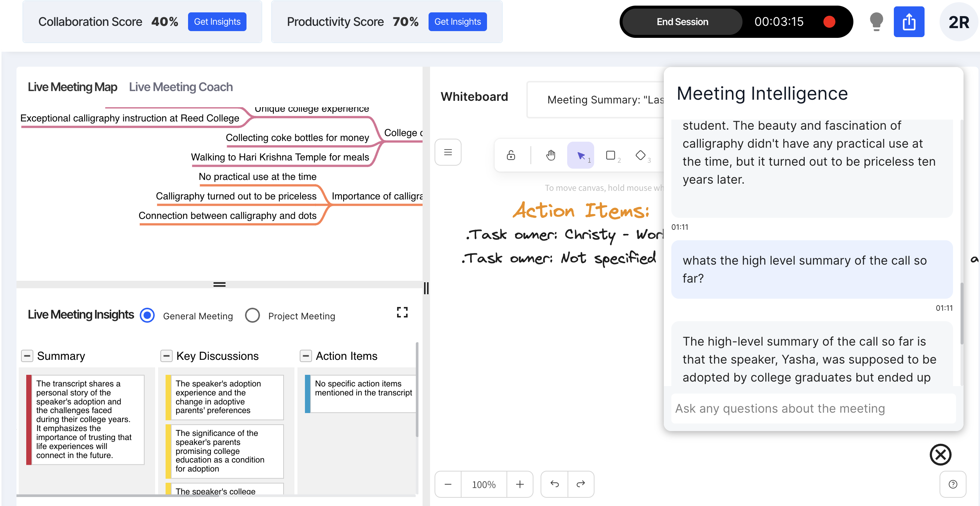Select the arrow selection tool
The height and width of the screenshot is (506, 980).
click(x=580, y=155)
